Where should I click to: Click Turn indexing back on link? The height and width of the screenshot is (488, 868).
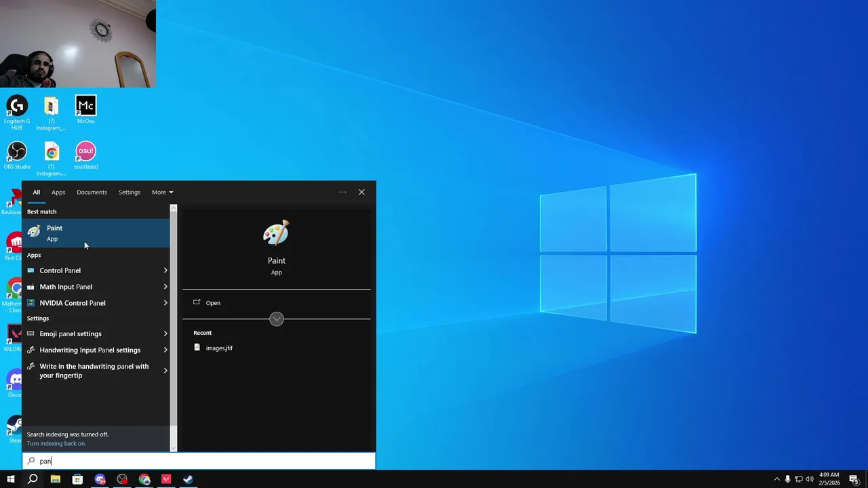pos(56,443)
